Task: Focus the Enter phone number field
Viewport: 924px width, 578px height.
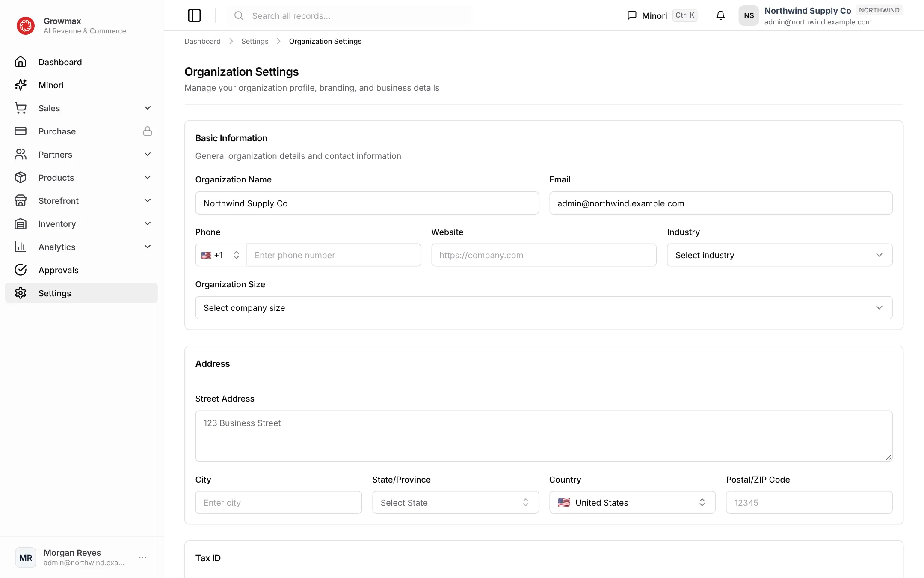Action: (x=334, y=255)
